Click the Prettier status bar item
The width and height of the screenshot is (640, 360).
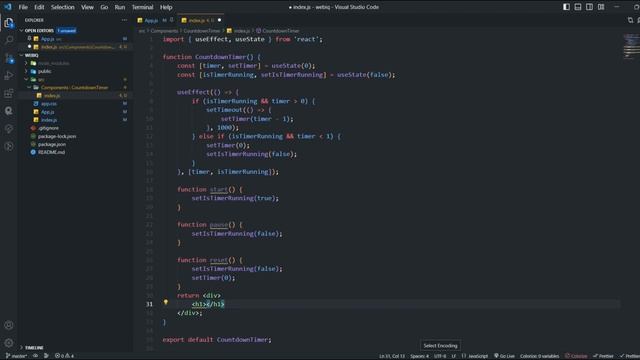point(603,356)
